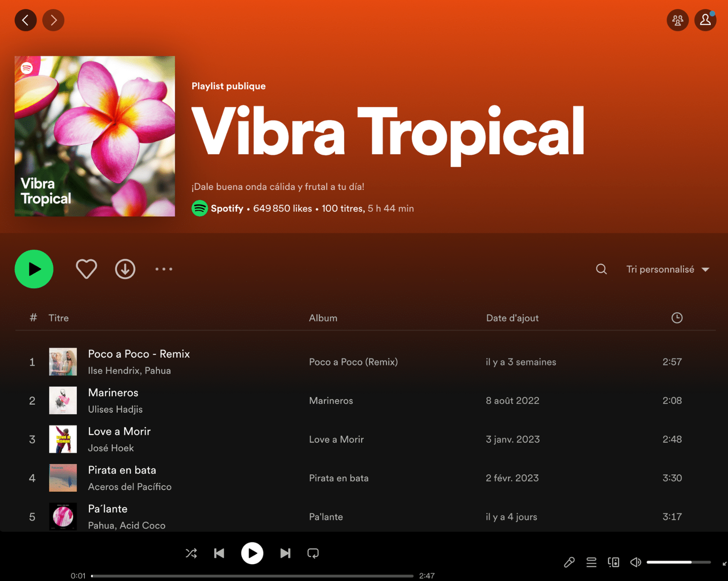Image resolution: width=728 pixels, height=581 pixels.
Task: Sort by the Date d'ajout column header
Action: coord(512,318)
